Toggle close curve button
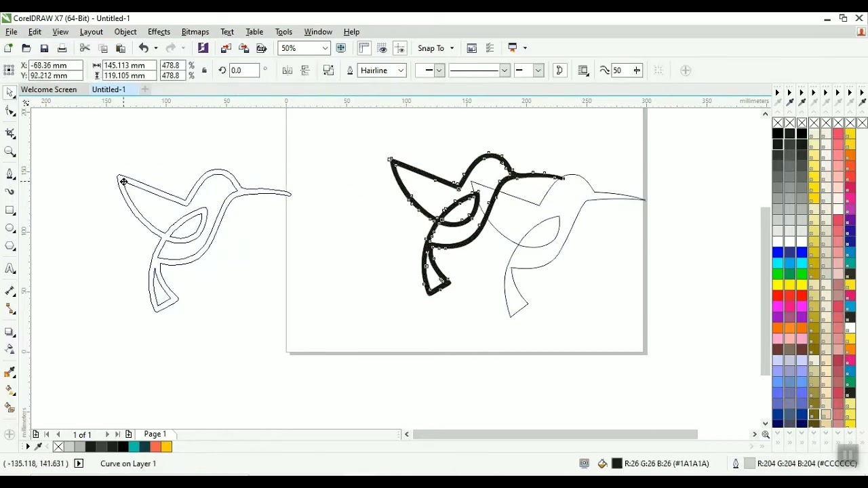 [559, 70]
